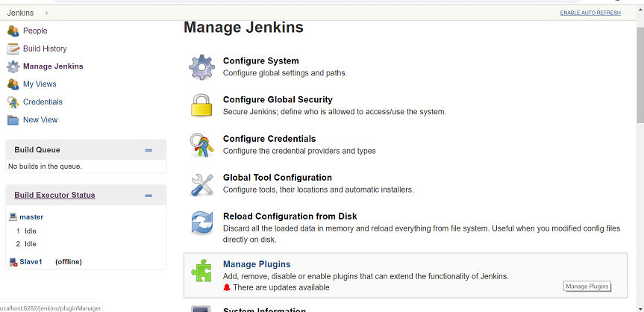Click the 'No builds in the queue.' text

pyautogui.click(x=46, y=166)
